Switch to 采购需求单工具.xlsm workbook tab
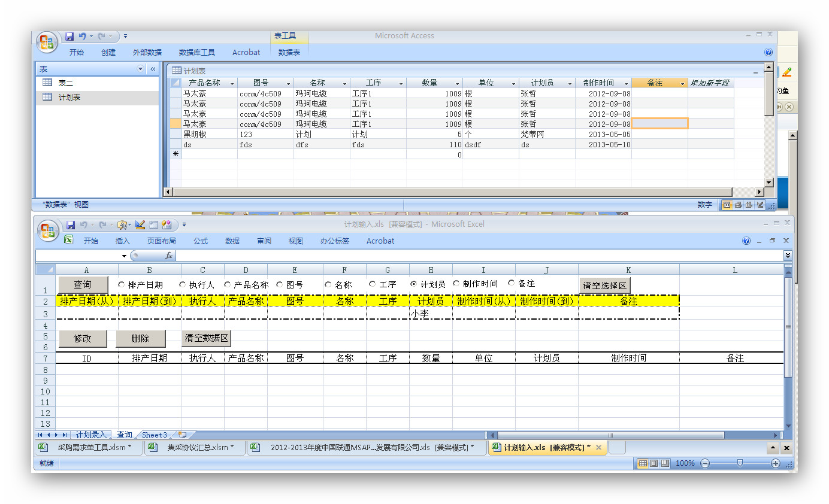Viewport: 829px width, 504px height. 89,448
